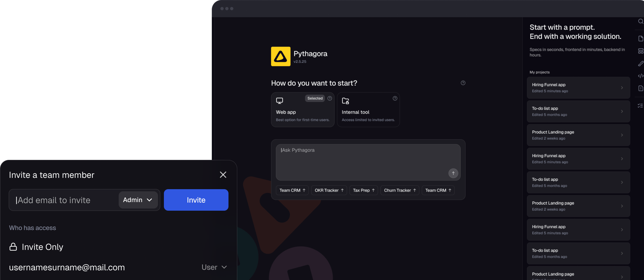Focus the Ask Pythagora prompt box
The image size is (644, 280).
pos(368,162)
